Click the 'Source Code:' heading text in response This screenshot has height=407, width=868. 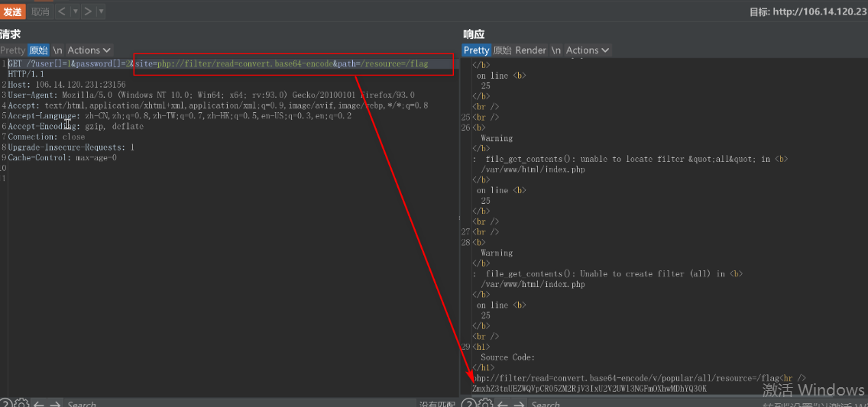coord(507,358)
